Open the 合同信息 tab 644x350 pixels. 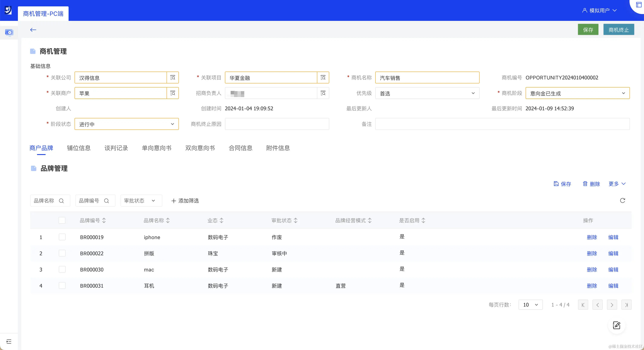coord(240,148)
